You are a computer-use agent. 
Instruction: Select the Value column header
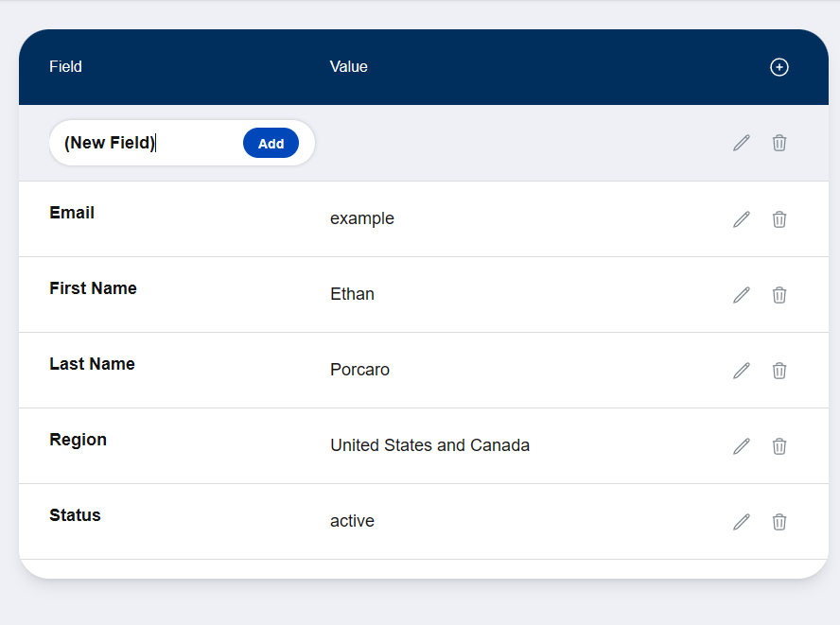(x=348, y=67)
